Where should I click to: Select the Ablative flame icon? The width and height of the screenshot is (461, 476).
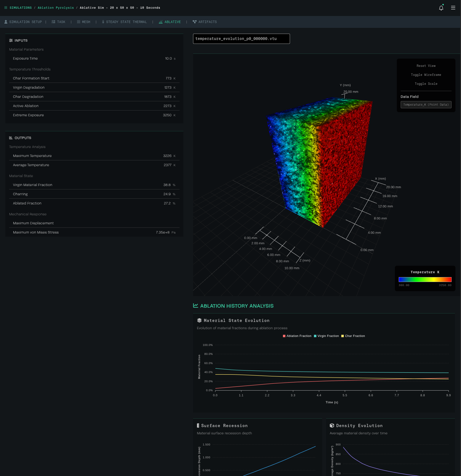click(161, 22)
